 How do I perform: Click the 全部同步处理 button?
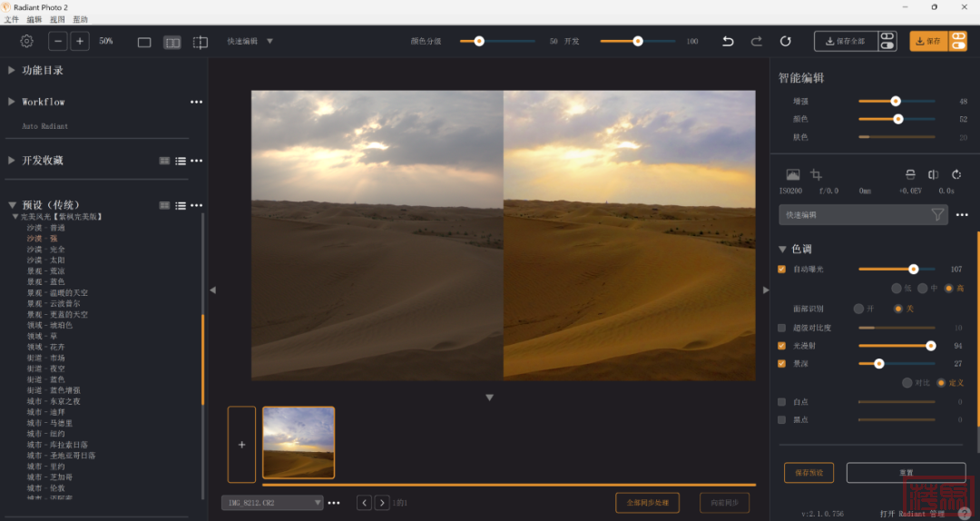tap(647, 503)
